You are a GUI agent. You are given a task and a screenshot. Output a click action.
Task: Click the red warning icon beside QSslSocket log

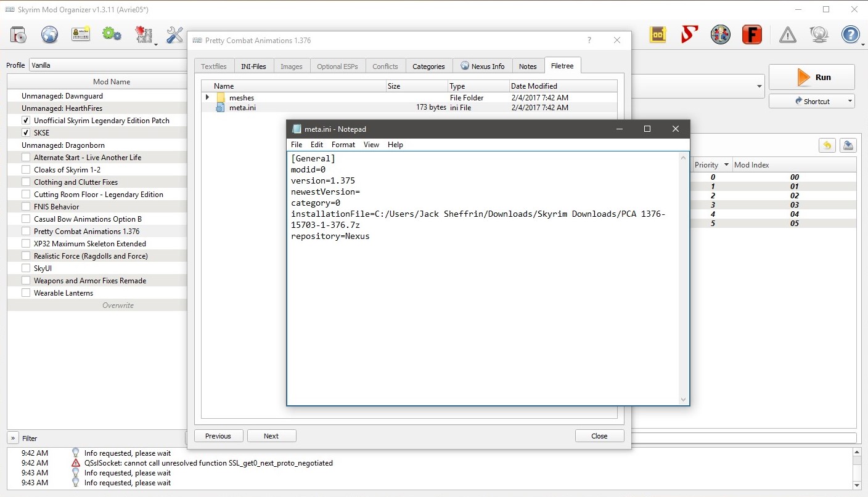76,463
